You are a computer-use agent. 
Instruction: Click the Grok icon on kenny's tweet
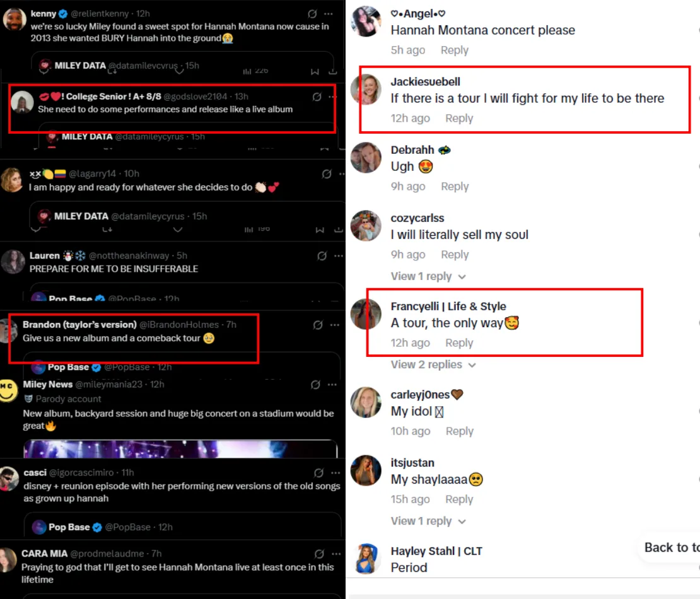click(x=312, y=14)
